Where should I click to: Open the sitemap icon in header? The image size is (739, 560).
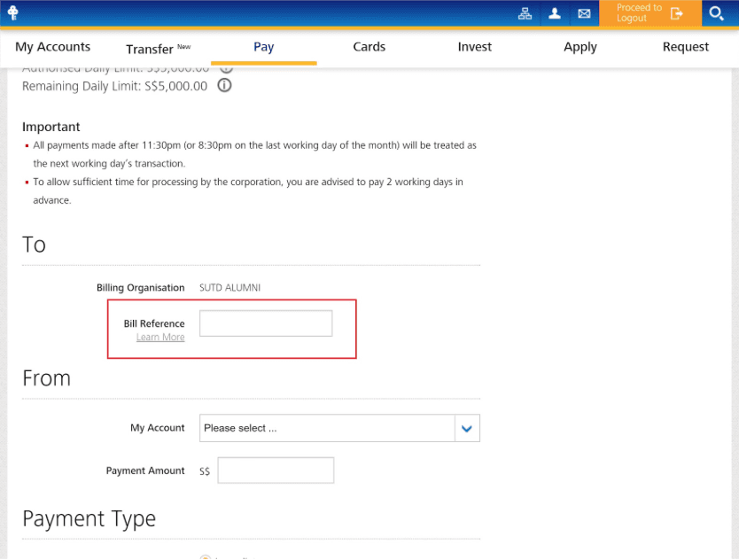pyautogui.click(x=525, y=13)
